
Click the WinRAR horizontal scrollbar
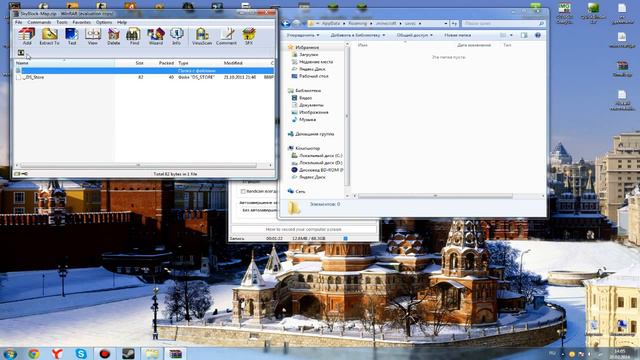tap(139, 165)
